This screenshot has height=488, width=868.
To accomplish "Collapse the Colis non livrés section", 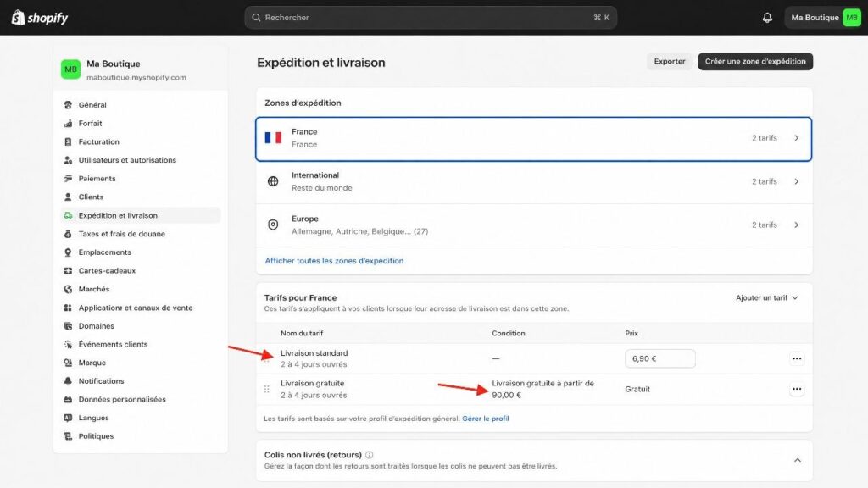I will [798, 460].
